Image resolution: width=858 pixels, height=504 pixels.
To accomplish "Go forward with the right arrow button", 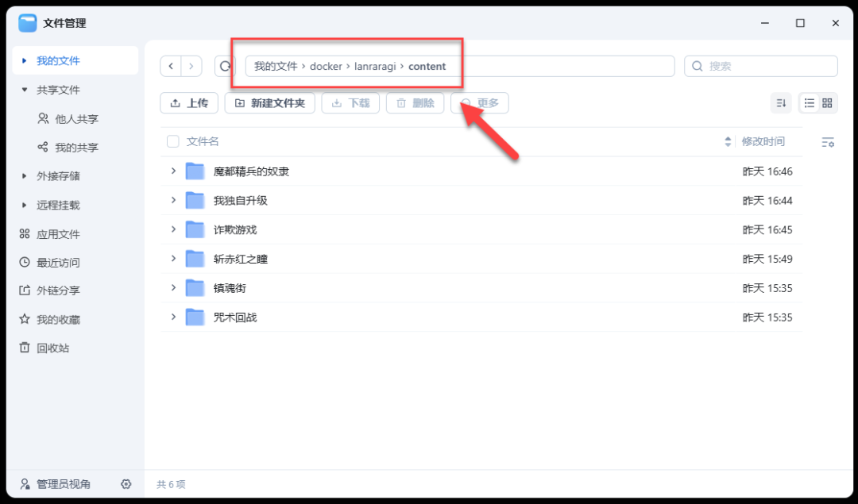I will (x=191, y=66).
